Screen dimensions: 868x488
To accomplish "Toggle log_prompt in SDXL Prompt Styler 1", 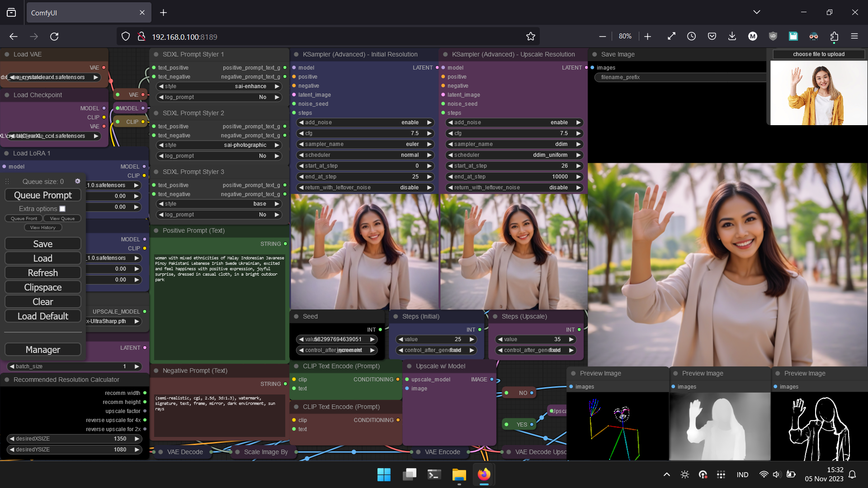I will 219,97.
